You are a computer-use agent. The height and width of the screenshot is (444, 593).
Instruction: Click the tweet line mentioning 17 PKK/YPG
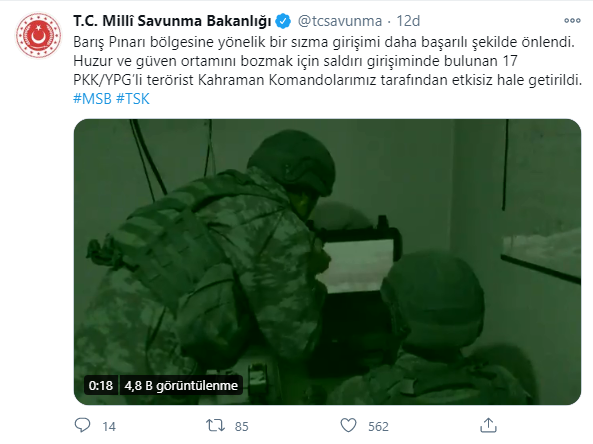coord(327,70)
